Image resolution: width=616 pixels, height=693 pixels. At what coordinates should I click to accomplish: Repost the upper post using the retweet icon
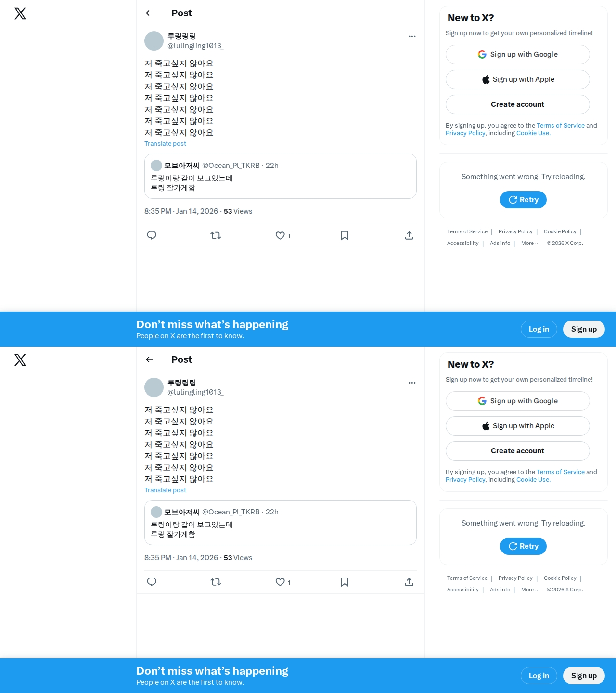click(216, 235)
